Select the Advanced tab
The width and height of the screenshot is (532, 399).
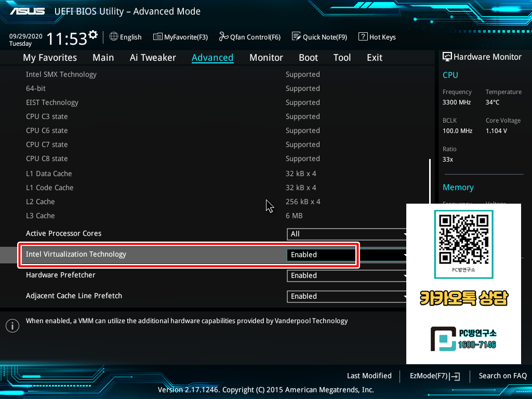[212, 58]
